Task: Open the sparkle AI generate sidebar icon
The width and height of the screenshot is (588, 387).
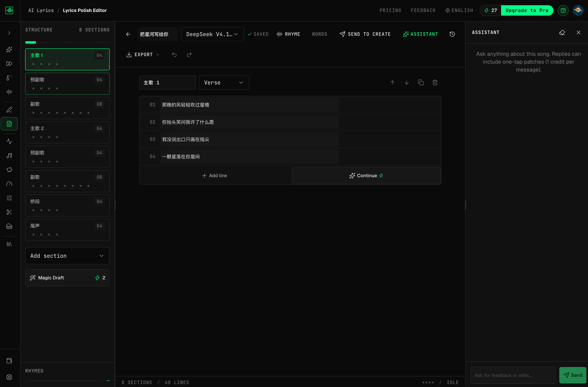Action: pos(9,49)
